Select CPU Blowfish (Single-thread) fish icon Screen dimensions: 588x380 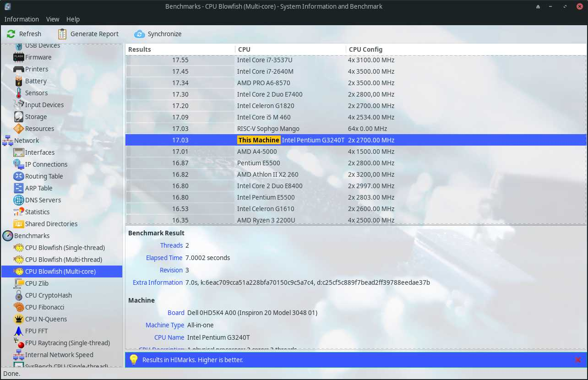pyautogui.click(x=19, y=248)
